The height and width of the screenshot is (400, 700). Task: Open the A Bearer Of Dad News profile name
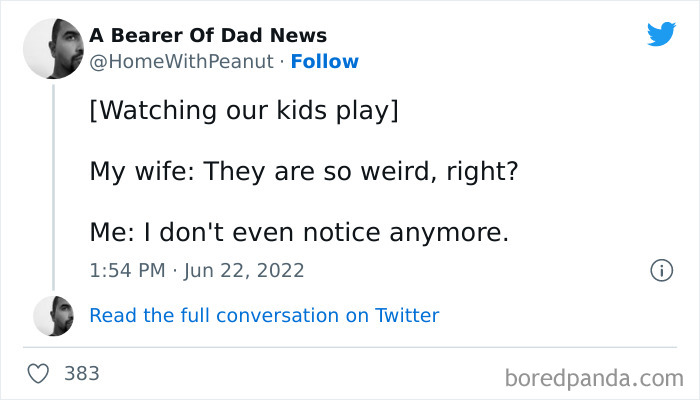point(208,35)
